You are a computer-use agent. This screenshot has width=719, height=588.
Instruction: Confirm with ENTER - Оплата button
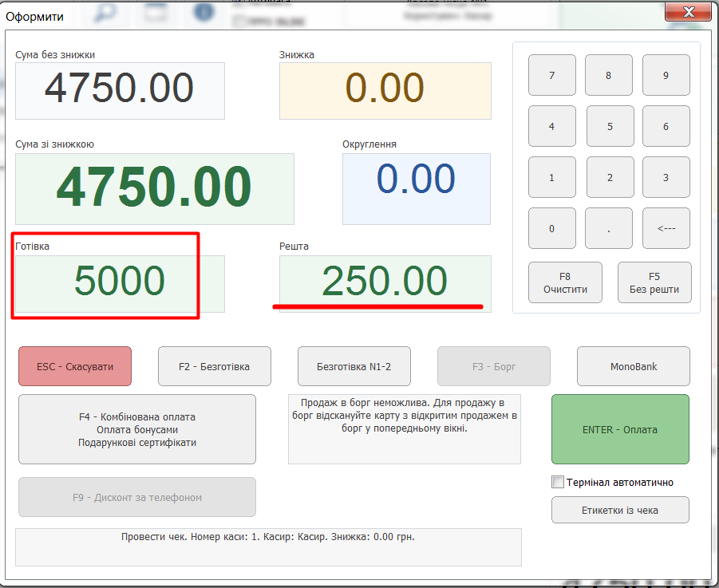pos(620,429)
